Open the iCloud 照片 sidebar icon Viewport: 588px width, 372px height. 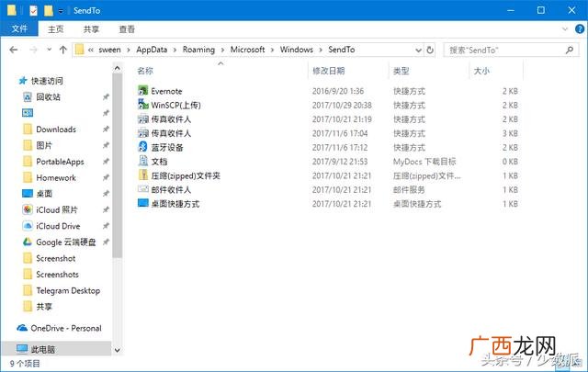28,209
